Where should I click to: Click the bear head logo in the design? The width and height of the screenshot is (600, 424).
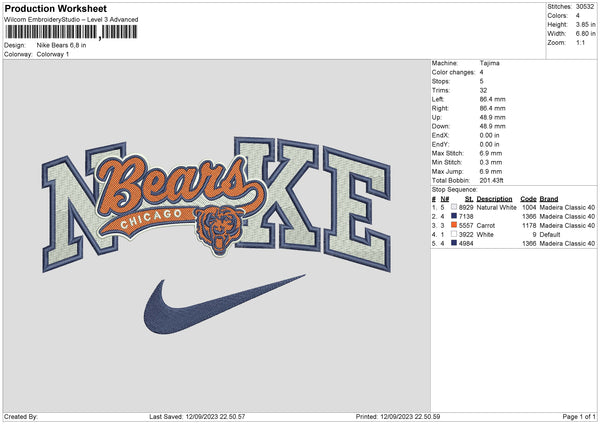219,230
